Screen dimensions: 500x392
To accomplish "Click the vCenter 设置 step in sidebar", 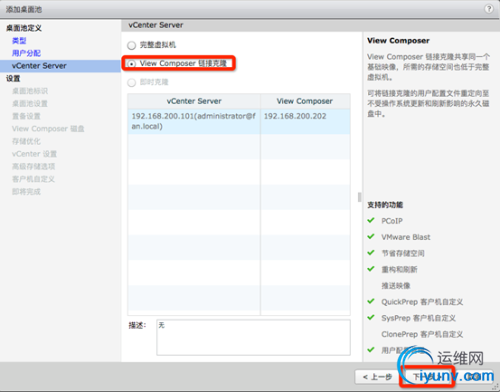I will (x=34, y=154).
